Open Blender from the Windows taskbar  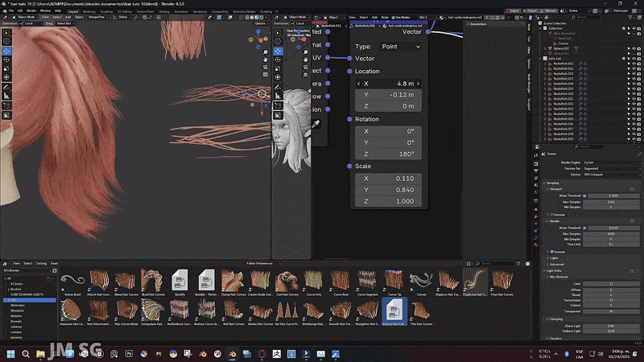[233, 354]
